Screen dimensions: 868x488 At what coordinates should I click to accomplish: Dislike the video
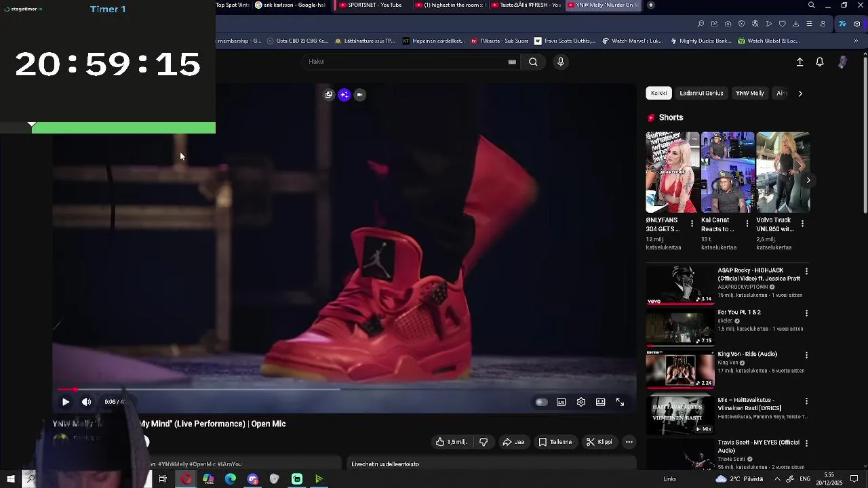(484, 442)
